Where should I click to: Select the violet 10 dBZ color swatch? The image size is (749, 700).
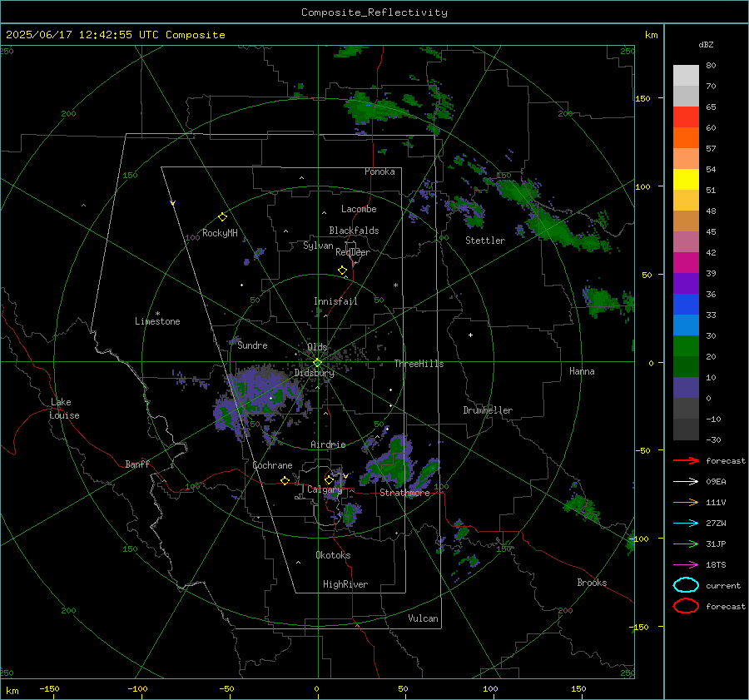click(x=686, y=388)
